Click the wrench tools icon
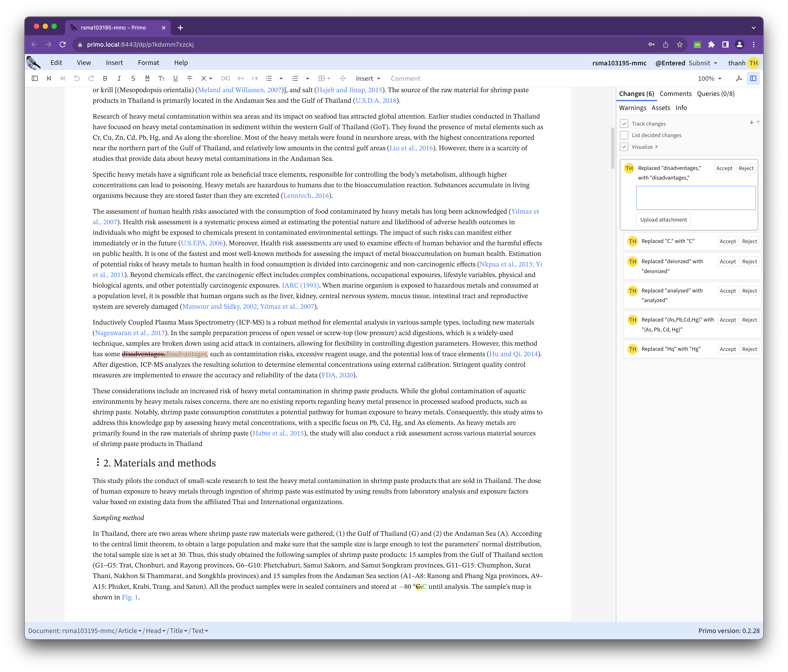The image size is (788, 672). tap(739, 78)
